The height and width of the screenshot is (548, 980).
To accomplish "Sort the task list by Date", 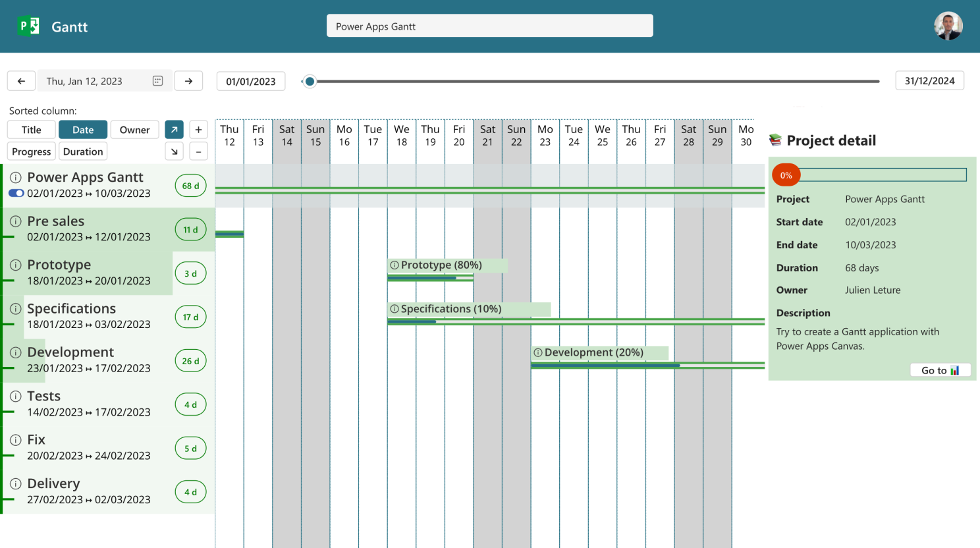I will [x=83, y=130].
